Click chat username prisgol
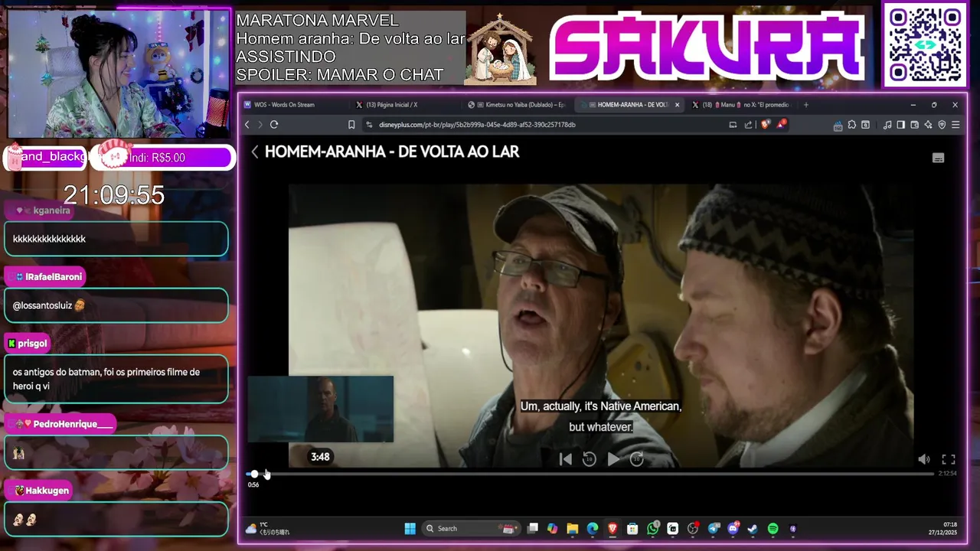The width and height of the screenshot is (980, 551). pos(33,344)
